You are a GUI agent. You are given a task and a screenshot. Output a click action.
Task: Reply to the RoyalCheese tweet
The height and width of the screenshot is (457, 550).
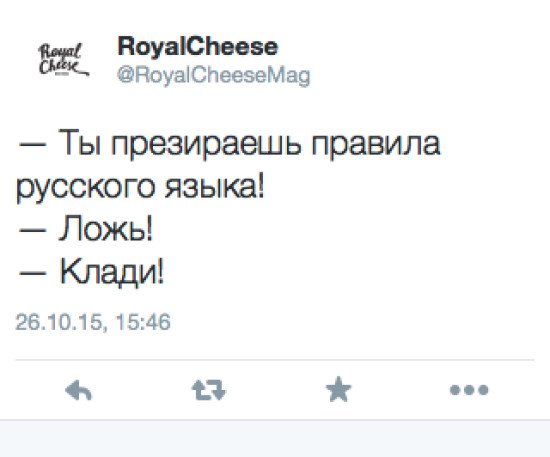click(x=79, y=390)
